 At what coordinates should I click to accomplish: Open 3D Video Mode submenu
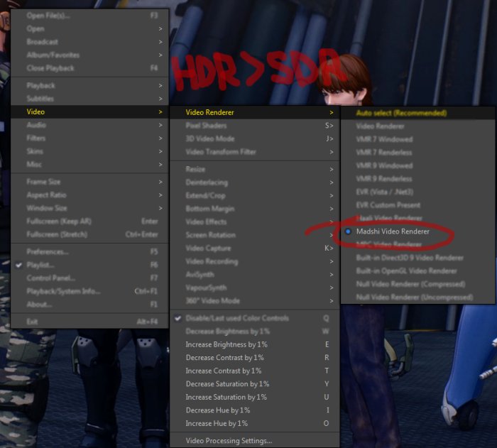(x=255, y=138)
